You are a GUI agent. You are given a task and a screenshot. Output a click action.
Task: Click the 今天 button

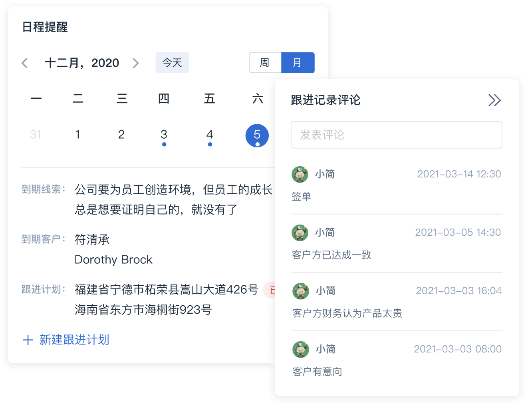[172, 63]
